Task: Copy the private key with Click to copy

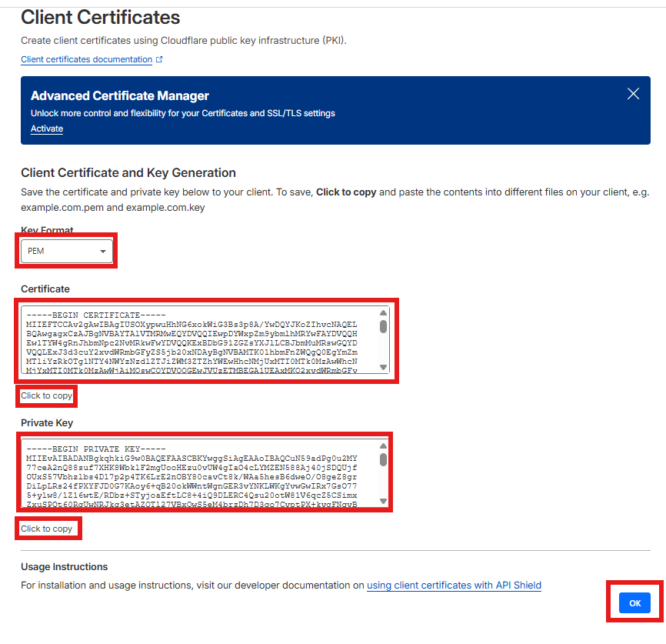Action: [x=48, y=528]
